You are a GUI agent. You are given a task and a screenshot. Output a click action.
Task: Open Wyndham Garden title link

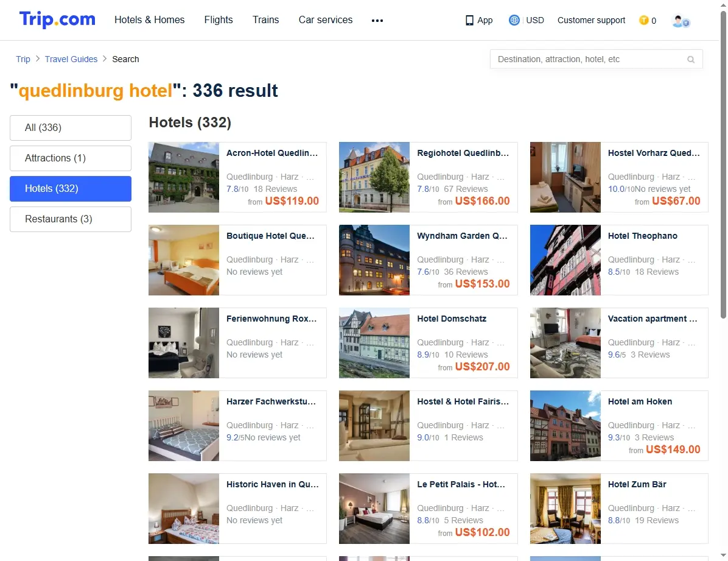tap(463, 236)
